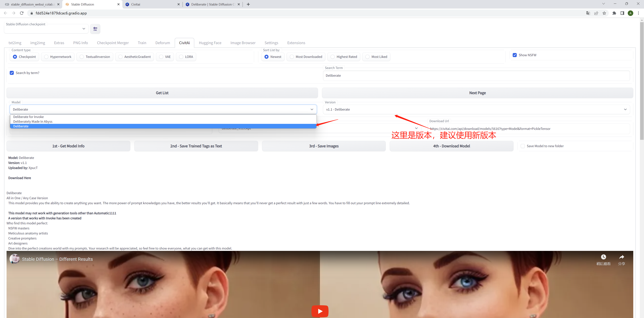Choose highlighted Deliberate option in list
Screen dimensions: 644x318
163,126
